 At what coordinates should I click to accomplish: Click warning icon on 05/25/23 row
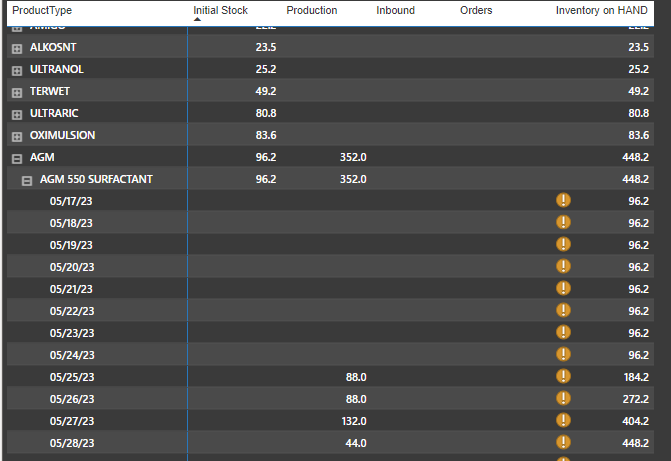(x=563, y=376)
